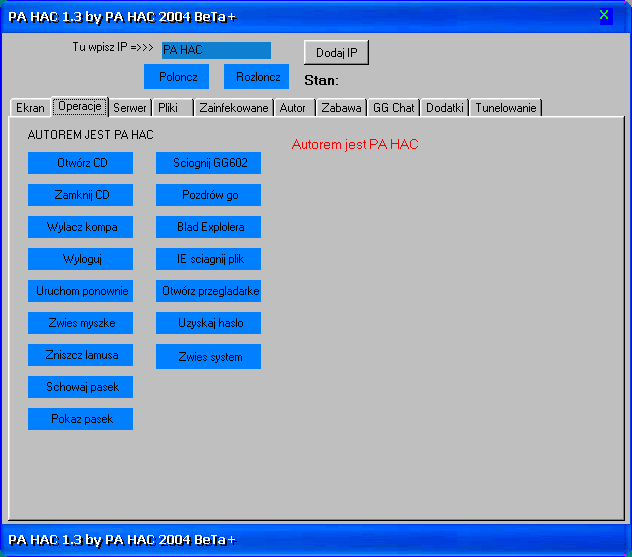
Task: Switch to the Ekran tab
Action: point(30,108)
